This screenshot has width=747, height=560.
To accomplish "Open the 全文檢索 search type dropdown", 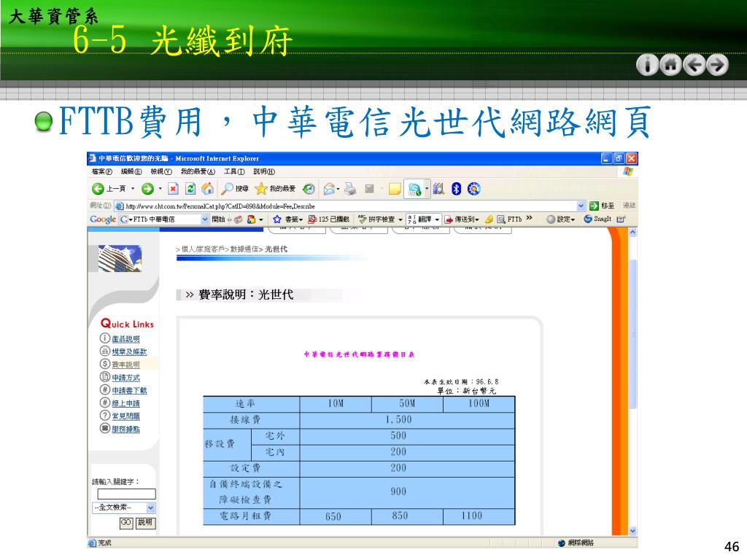I will pyautogui.click(x=150, y=507).
